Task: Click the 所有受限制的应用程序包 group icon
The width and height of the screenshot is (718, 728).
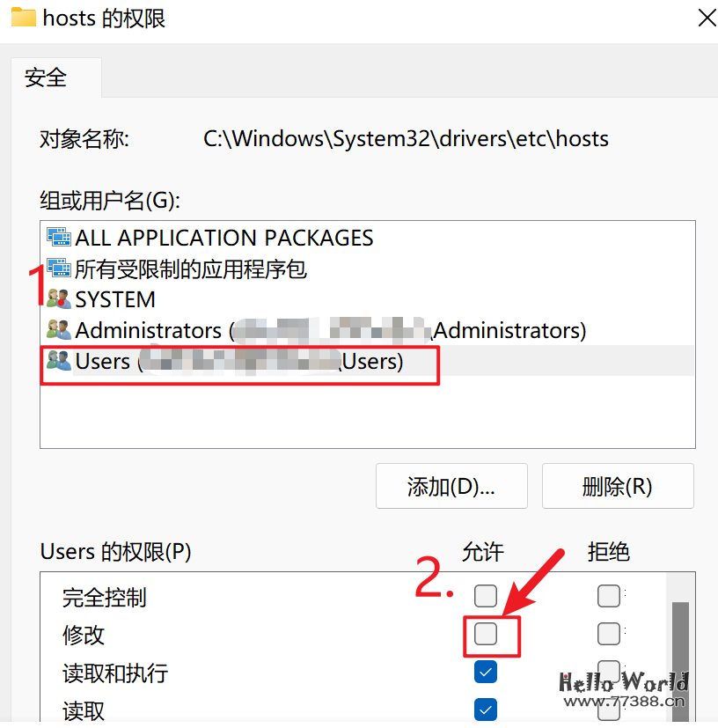Action: pos(58,268)
